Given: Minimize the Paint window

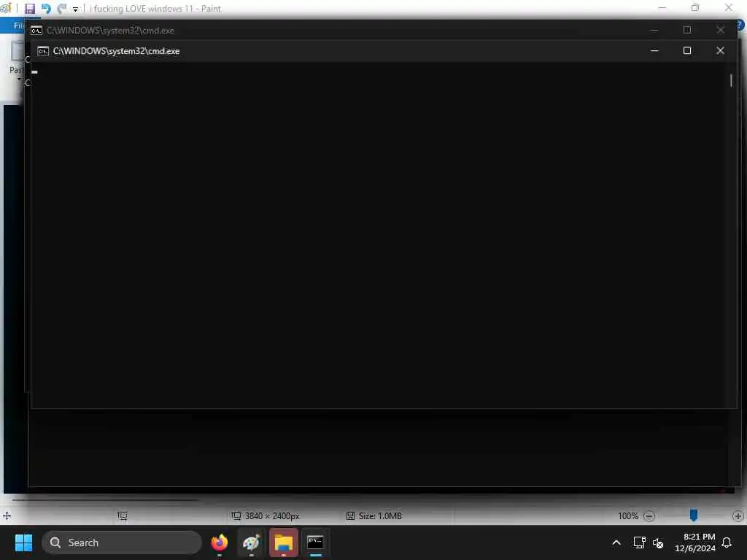Looking at the screenshot, I should (662, 7).
